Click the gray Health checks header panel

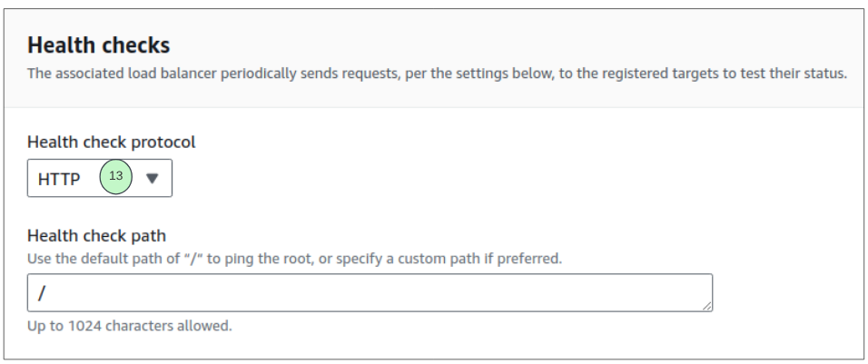[434, 58]
